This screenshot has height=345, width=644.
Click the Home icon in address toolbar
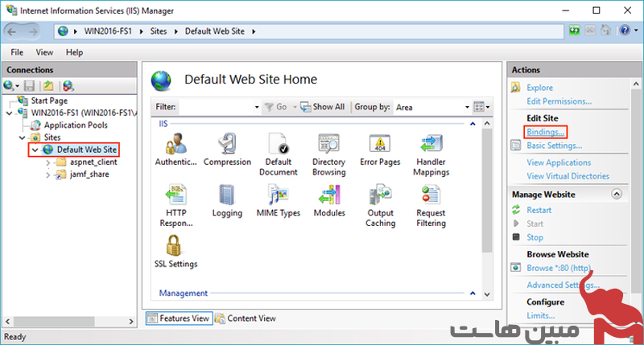coord(605,31)
